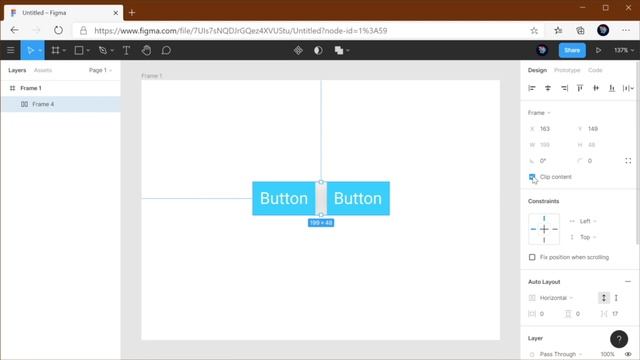Select the Comment tool
Image resolution: width=640 pixels, height=360 pixels.
(166, 50)
